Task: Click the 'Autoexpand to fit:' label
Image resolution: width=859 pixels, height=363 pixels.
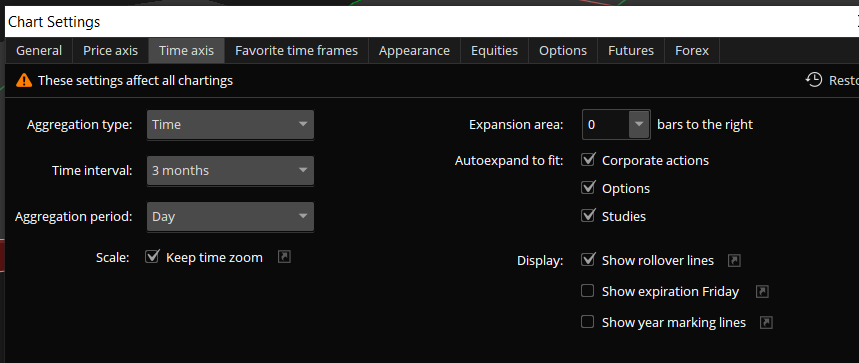Action: (509, 161)
